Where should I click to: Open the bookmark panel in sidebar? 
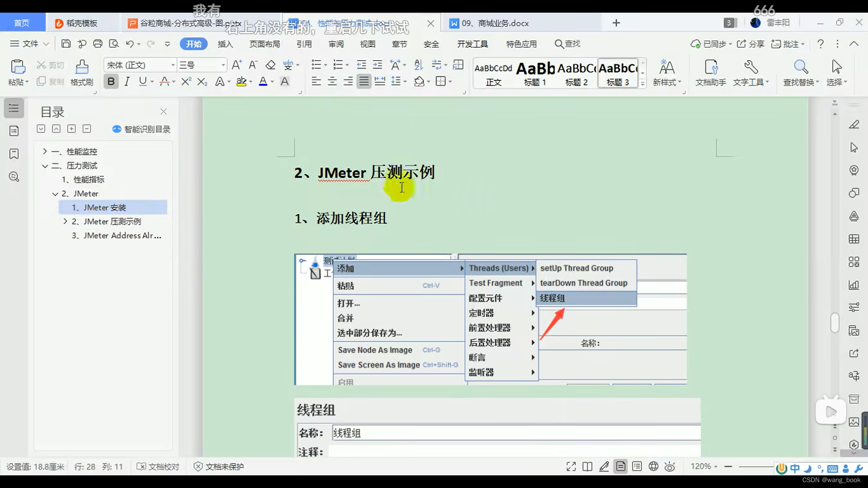(x=14, y=154)
